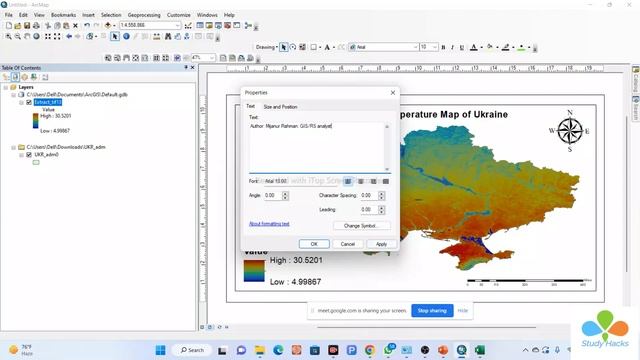The image size is (640, 360).
Task: Set left text alignment in Properties dialog
Action: tap(348, 181)
